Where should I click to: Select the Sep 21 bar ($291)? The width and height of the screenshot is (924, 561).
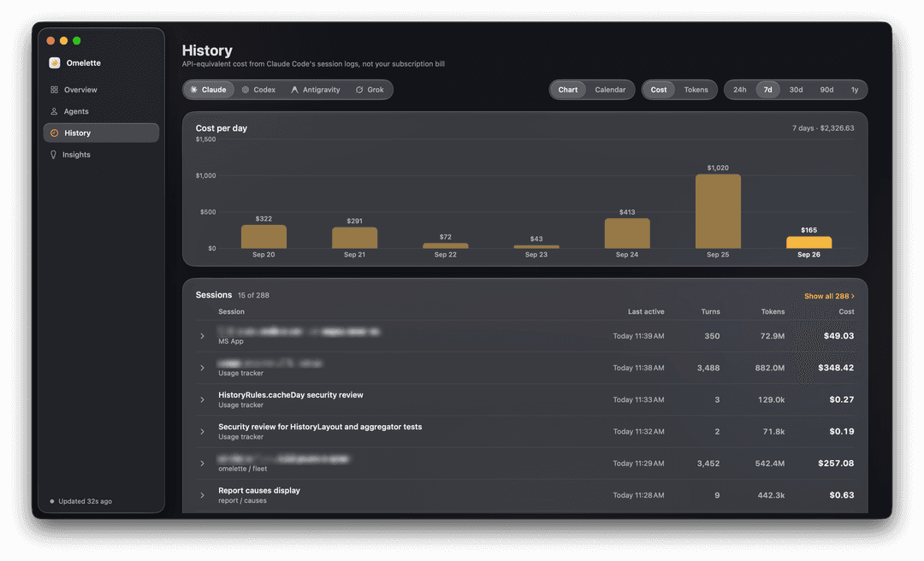click(355, 238)
